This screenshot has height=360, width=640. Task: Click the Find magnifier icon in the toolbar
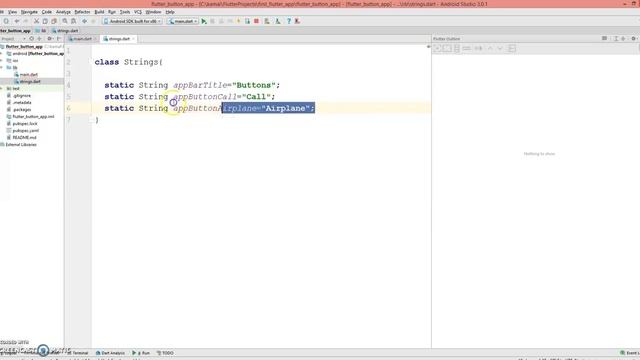point(65,21)
